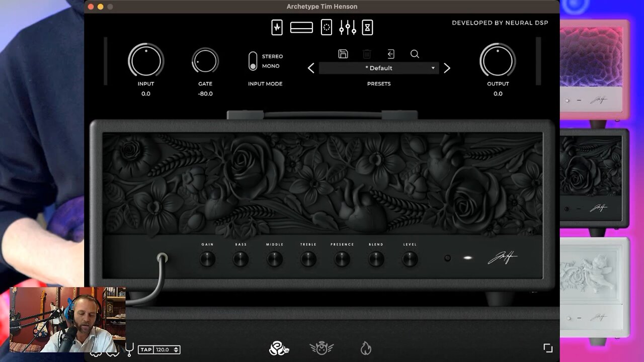
Task: Click the tempo value 120.0 field
Action: coord(163,349)
